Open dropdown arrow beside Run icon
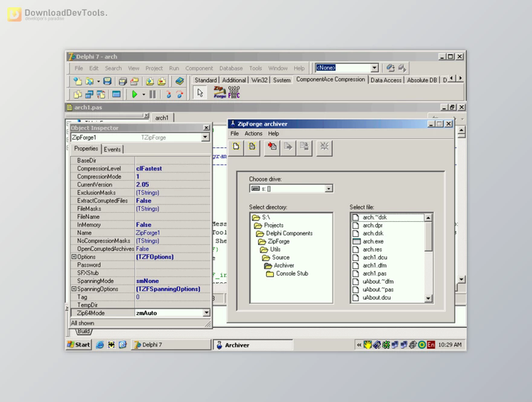 (143, 94)
